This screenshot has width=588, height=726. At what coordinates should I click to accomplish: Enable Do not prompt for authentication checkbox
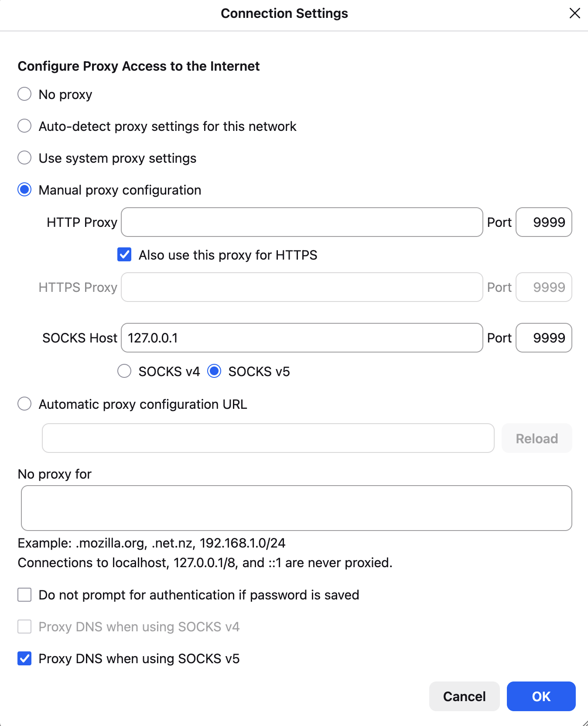click(24, 595)
